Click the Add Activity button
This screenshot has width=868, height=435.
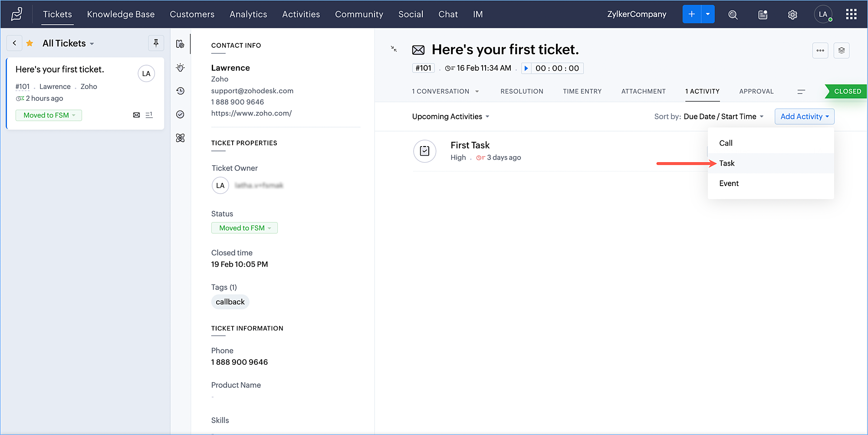(x=804, y=117)
